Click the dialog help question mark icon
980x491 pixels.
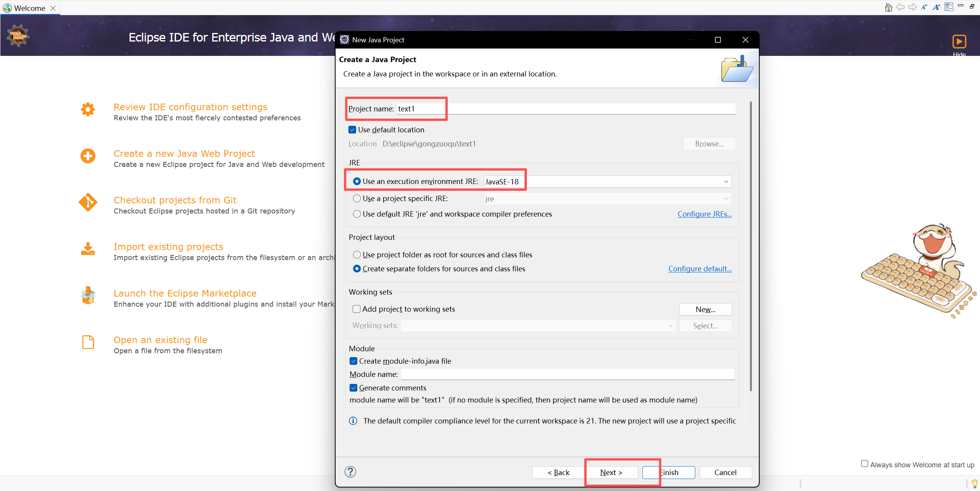point(350,472)
